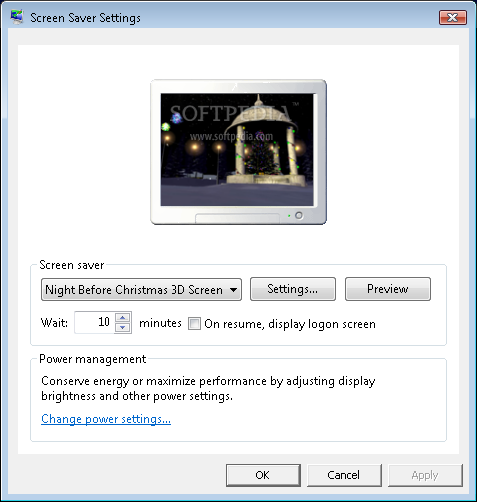Close the Screen Saver Settings window

[453, 17]
